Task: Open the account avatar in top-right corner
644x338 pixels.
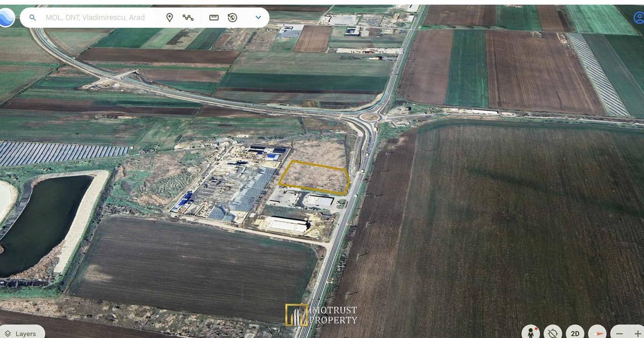Action: click(639, 18)
